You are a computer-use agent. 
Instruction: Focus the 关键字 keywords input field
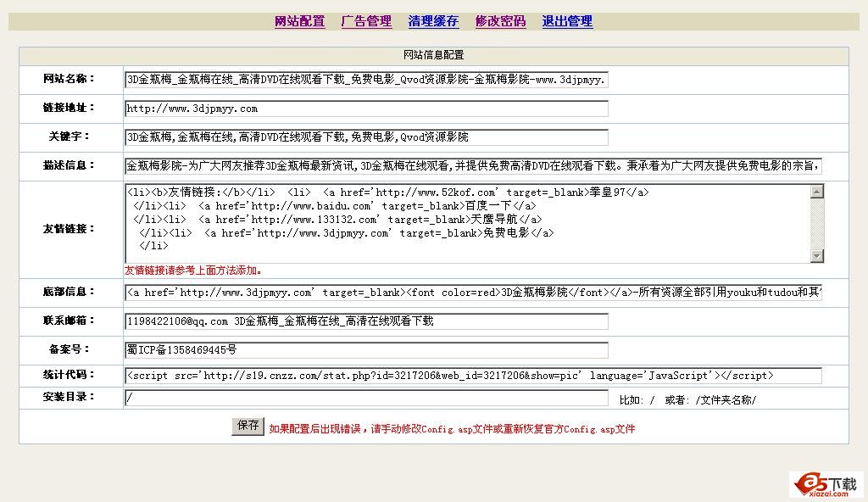pyautogui.click(x=366, y=137)
